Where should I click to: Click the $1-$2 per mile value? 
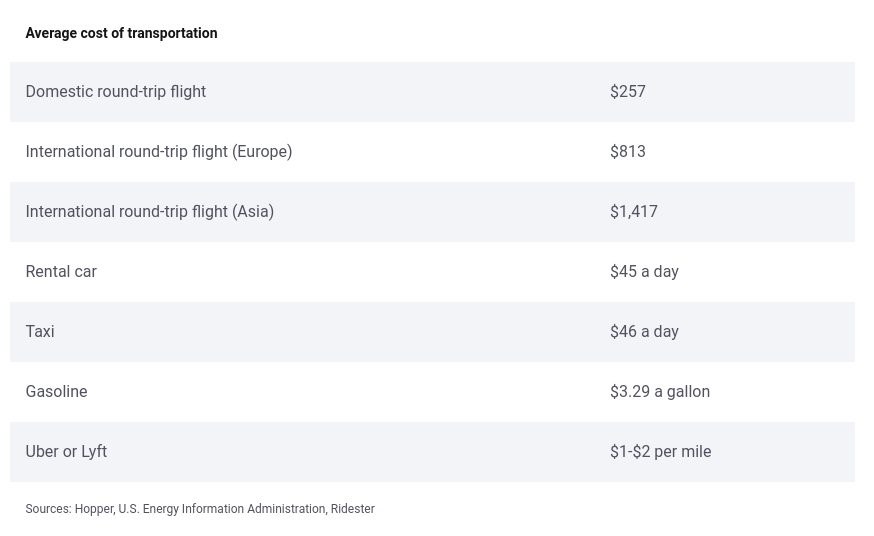pos(661,451)
